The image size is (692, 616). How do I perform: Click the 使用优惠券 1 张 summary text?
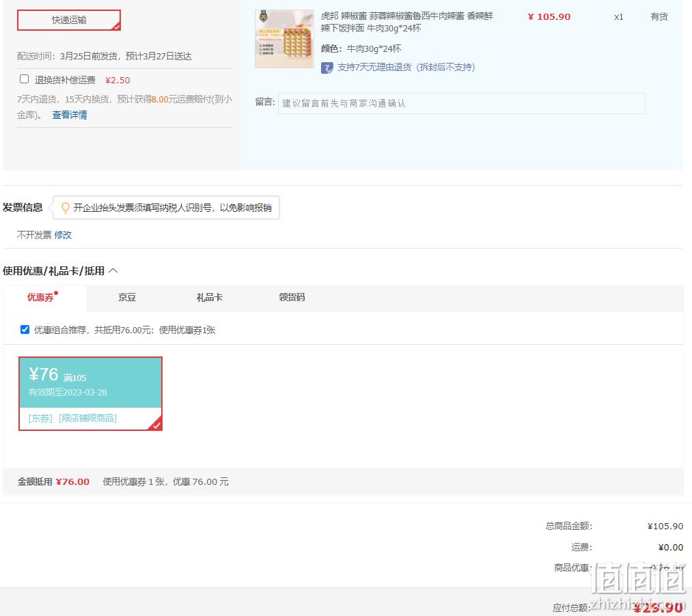(x=165, y=482)
